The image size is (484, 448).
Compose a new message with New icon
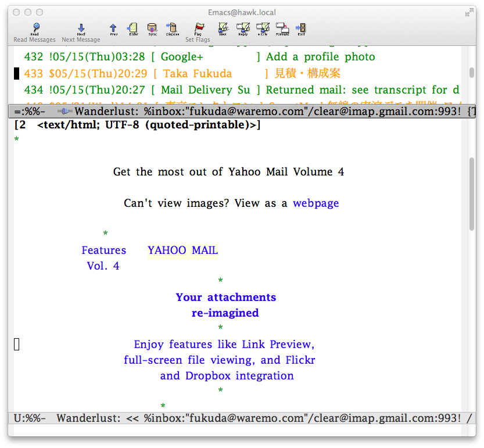click(223, 29)
